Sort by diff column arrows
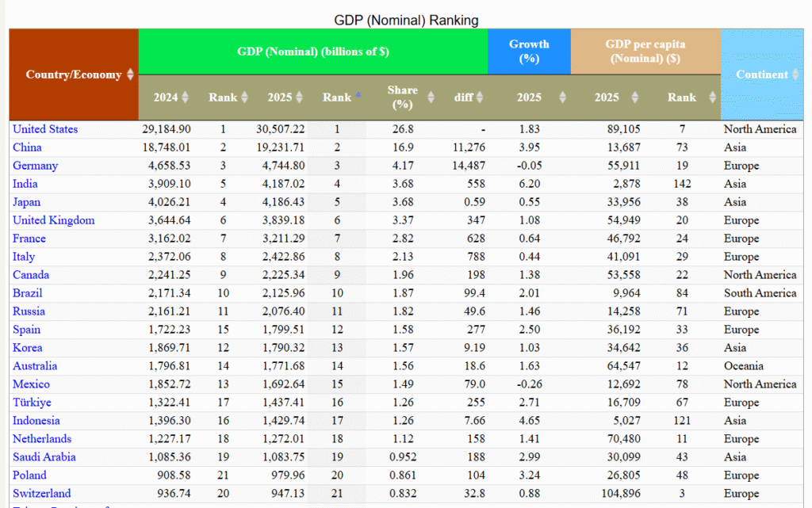 tap(480, 97)
